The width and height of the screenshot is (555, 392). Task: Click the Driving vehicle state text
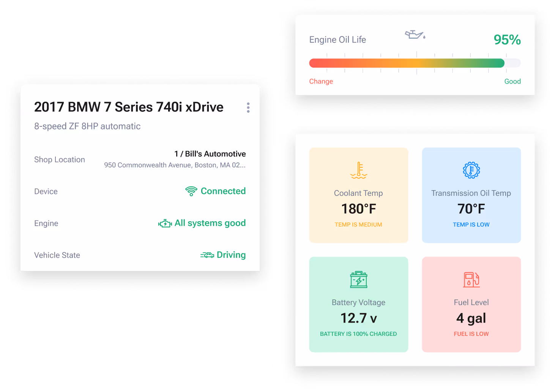pyautogui.click(x=231, y=255)
